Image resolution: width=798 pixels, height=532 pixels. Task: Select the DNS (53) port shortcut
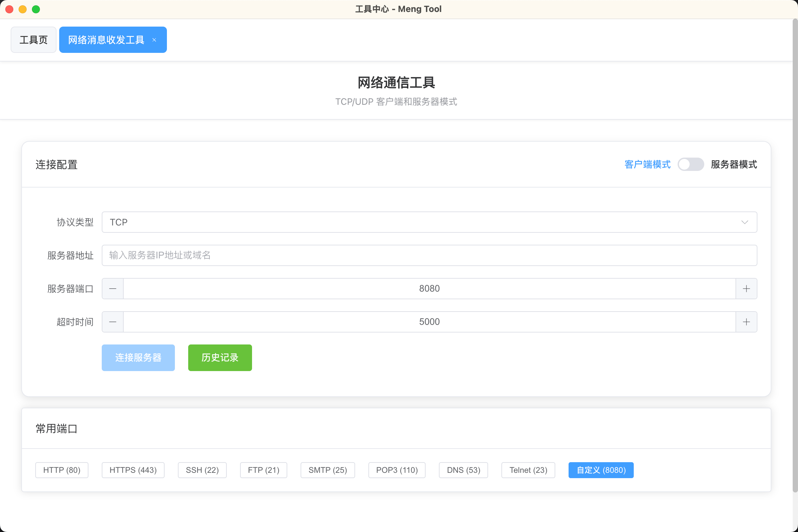tap(463, 470)
